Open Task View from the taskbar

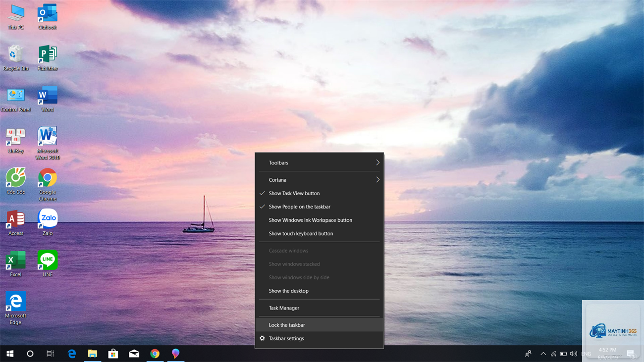50,354
